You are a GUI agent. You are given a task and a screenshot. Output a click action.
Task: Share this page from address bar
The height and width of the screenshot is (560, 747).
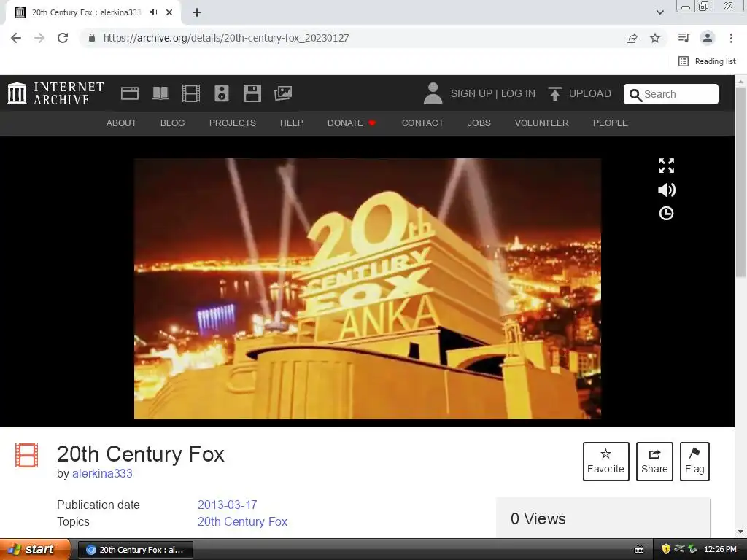pos(632,38)
